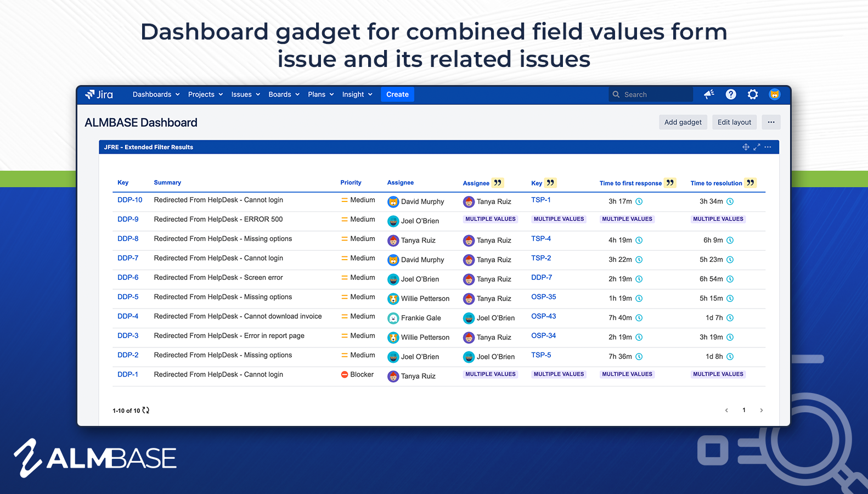Click the Add gadget button
868x494 pixels.
683,122
